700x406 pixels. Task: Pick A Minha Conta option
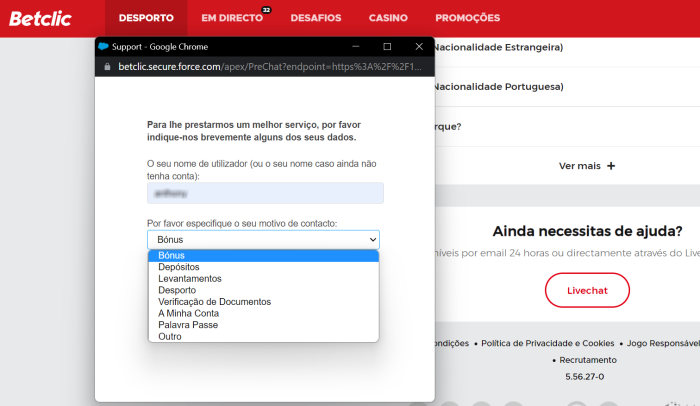coord(263,314)
